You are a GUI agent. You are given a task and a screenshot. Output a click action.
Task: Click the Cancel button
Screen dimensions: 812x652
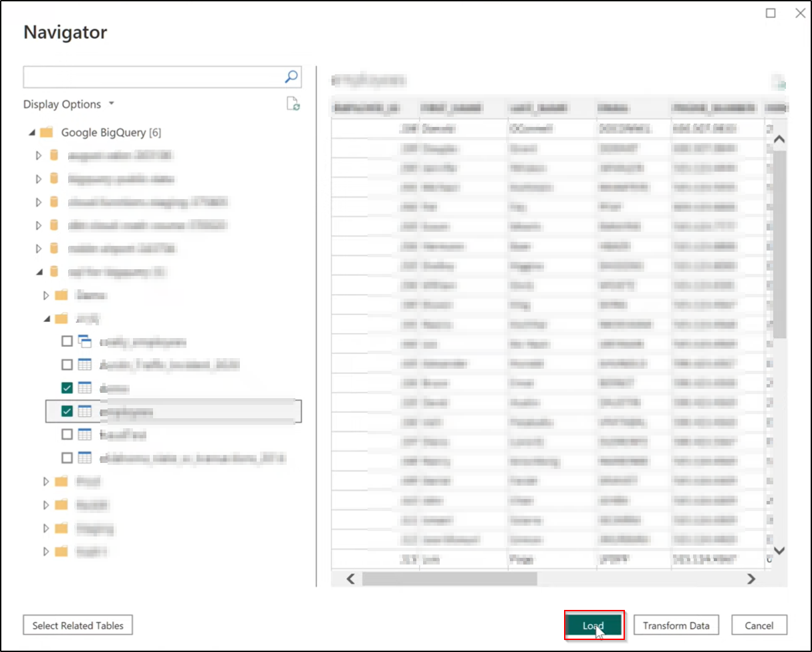pyautogui.click(x=759, y=625)
